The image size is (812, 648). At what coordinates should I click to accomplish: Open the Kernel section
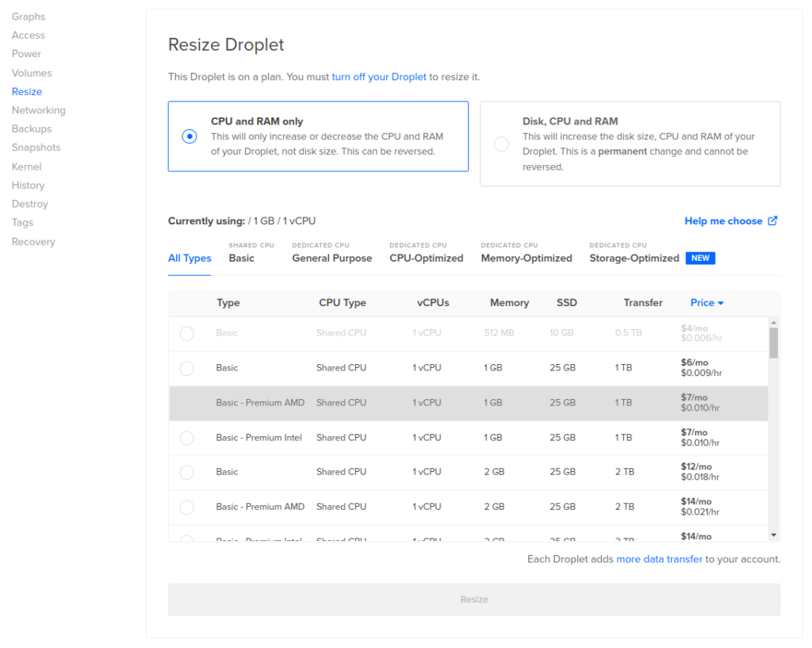click(26, 167)
